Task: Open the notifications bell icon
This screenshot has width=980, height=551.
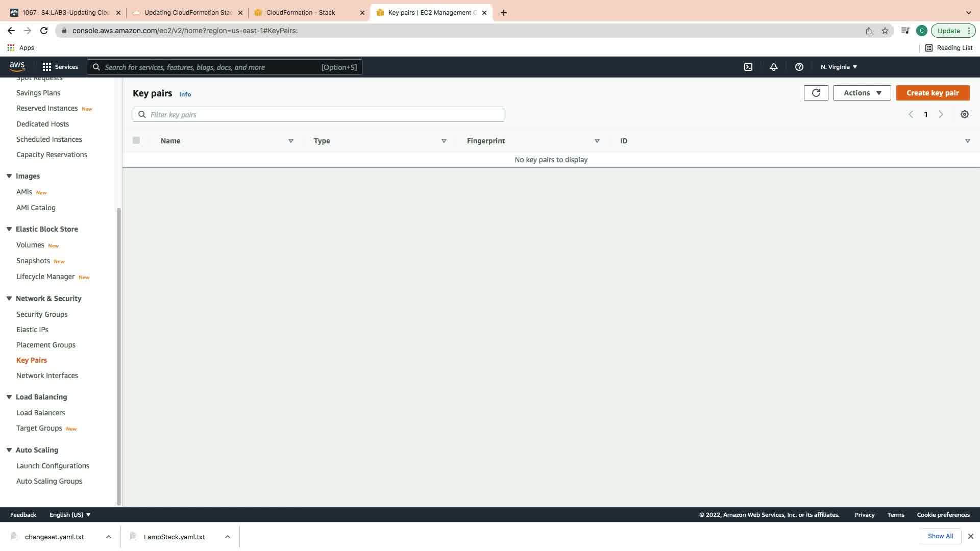Action: pyautogui.click(x=774, y=67)
